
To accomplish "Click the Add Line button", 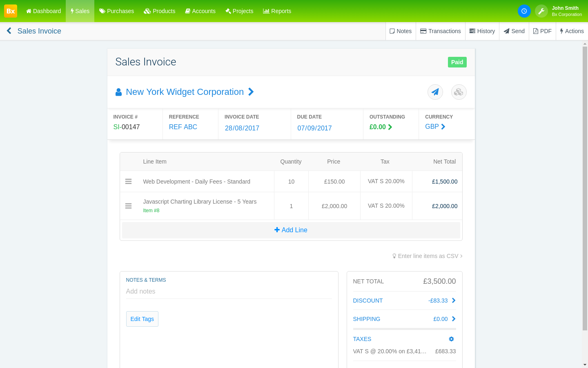I will (291, 230).
